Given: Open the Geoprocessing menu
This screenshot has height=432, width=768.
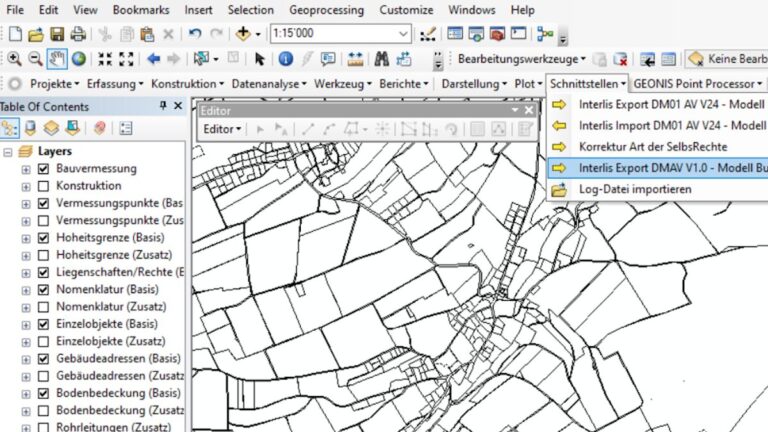Looking at the screenshot, I should point(326,9).
